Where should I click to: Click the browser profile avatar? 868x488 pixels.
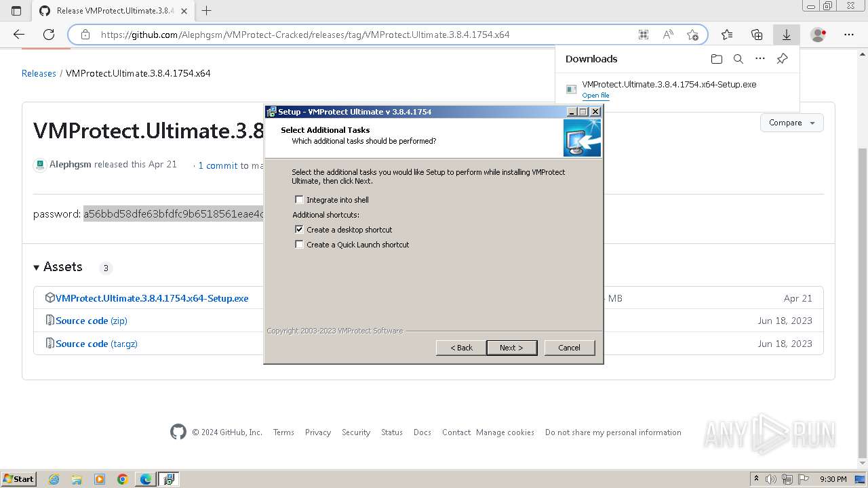[x=818, y=35]
